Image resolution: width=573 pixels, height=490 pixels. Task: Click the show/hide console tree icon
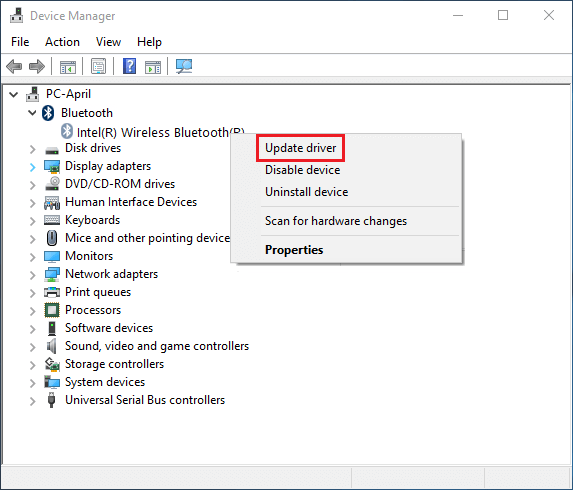point(68,67)
